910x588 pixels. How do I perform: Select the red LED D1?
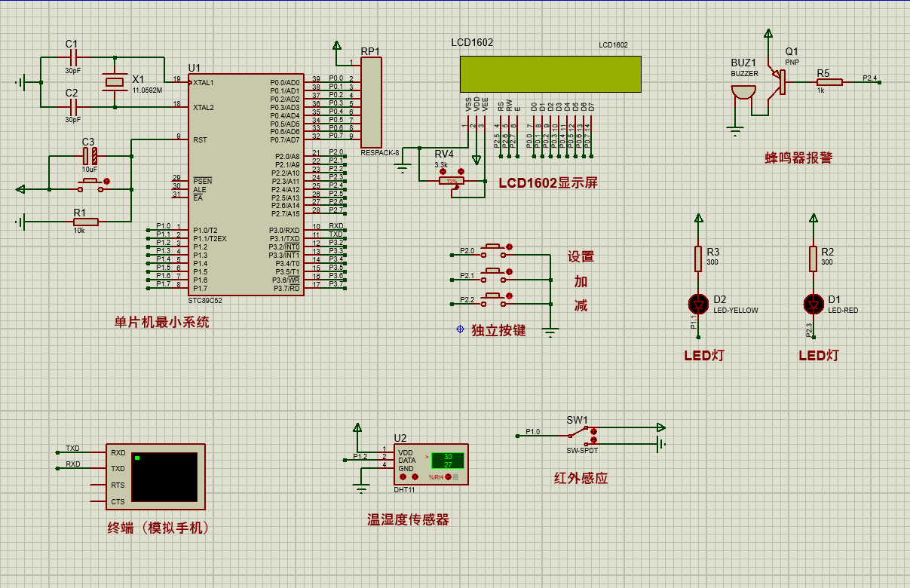click(813, 304)
